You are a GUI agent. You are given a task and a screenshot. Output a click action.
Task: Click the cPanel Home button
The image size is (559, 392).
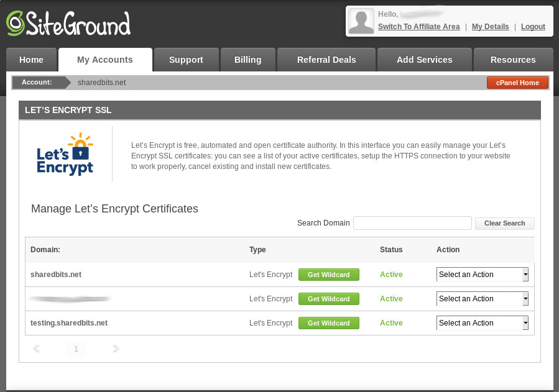[517, 83]
